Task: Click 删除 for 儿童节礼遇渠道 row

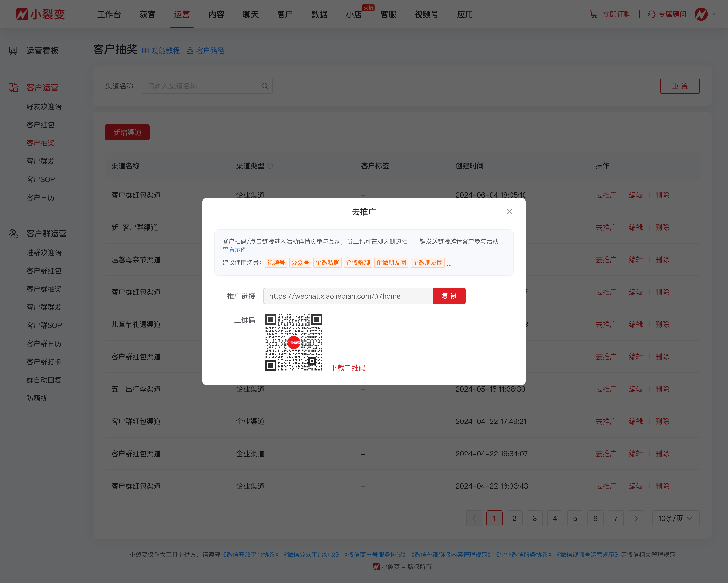Action: point(662,324)
